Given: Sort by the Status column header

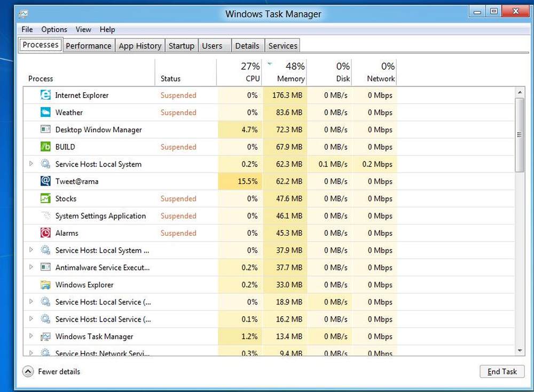Looking at the screenshot, I should point(186,72).
